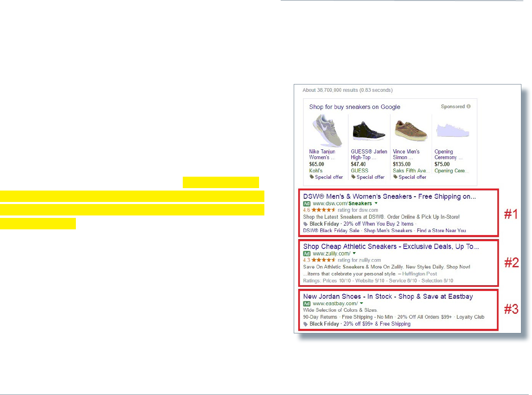The image size is (532, 395).
Task: Expand the dropdown arrow beside www.eastbay.com
Action: (x=361, y=304)
